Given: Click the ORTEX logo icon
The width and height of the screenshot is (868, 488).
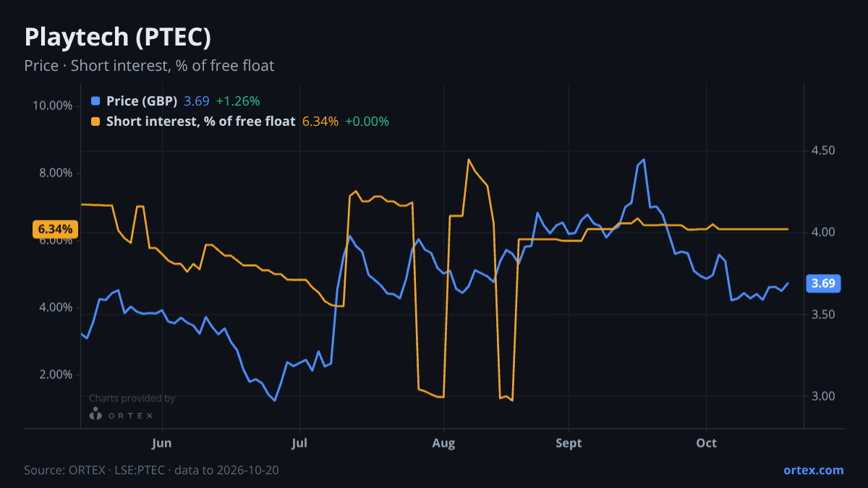Looking at the screenshot, I should (x=95, y=414).
